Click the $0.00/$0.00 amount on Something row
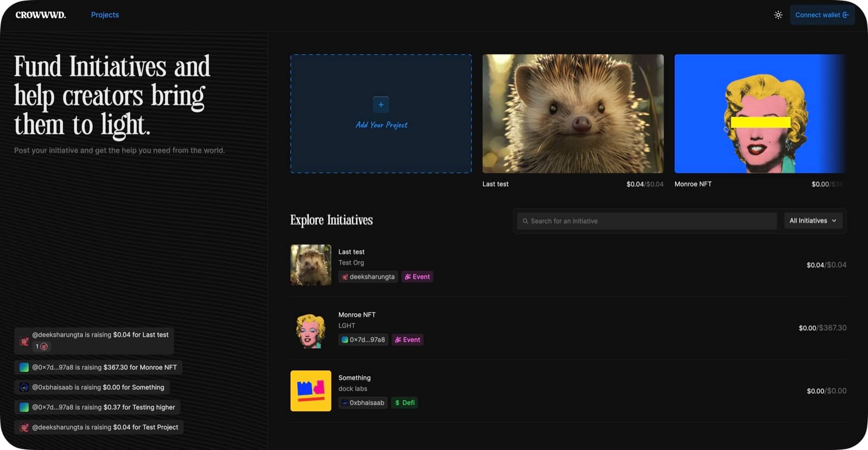 827,391
